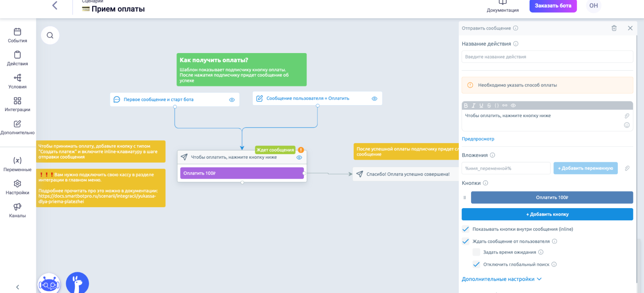This screenshot has height=293, width=644.
Task: Toggle eye icon on 'Первое сообщение' trigger
Action: coord(232,100)
